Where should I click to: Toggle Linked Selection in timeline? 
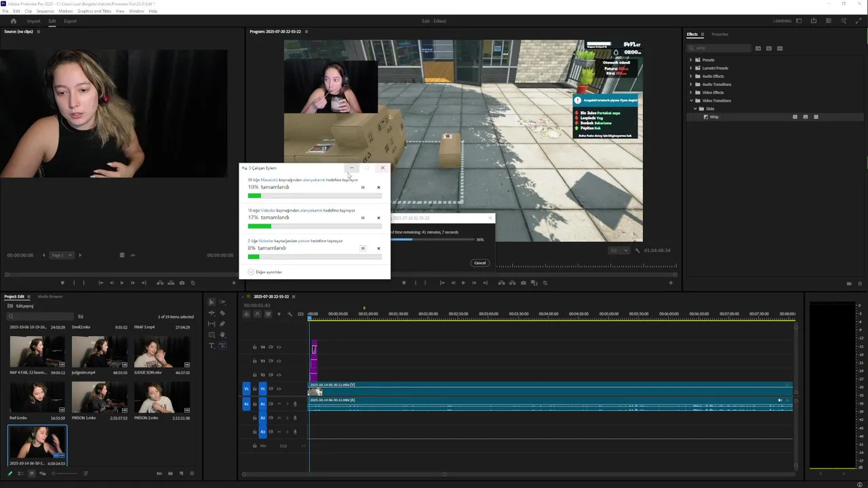click(268, 314)
